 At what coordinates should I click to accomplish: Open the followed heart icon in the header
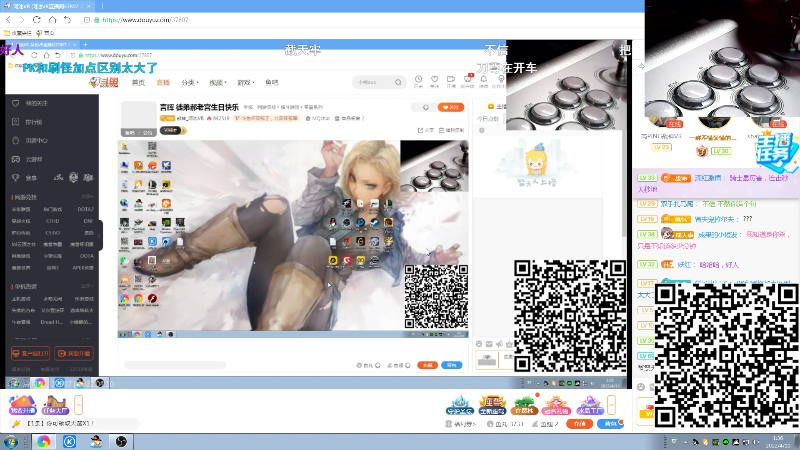tap(435, 81)
